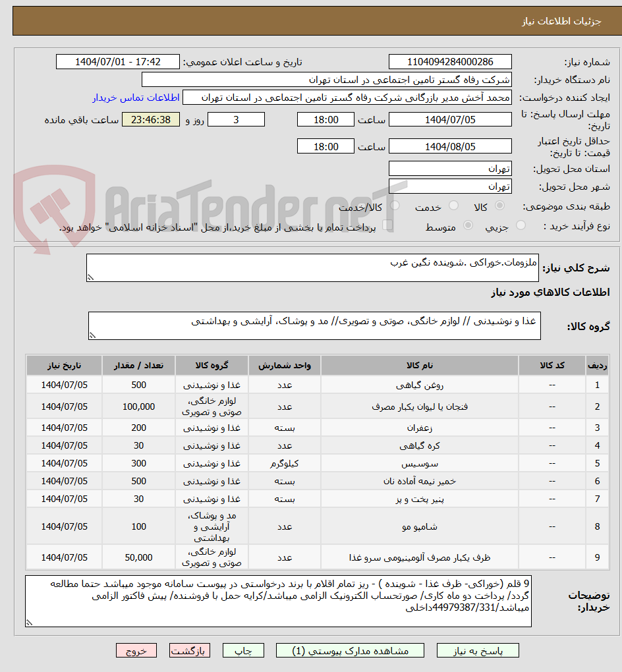
Task: Select the کالا/خدمت radio button
Action: click(395, 206)
